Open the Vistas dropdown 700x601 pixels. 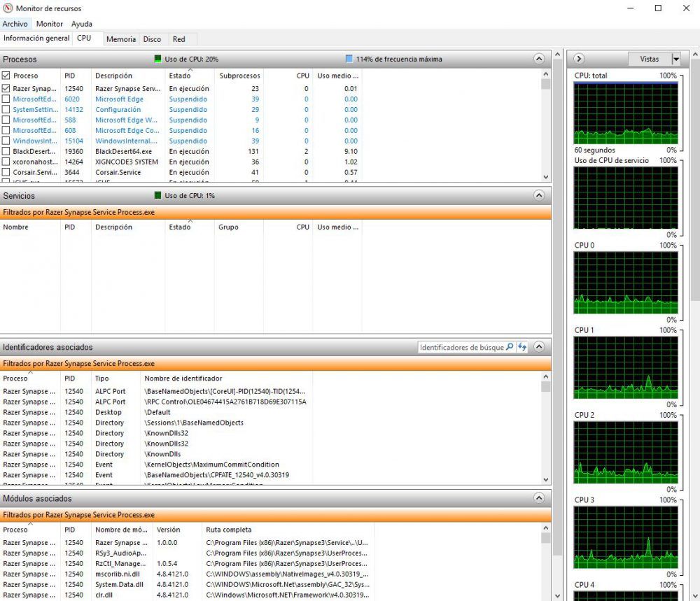point(675,59)
